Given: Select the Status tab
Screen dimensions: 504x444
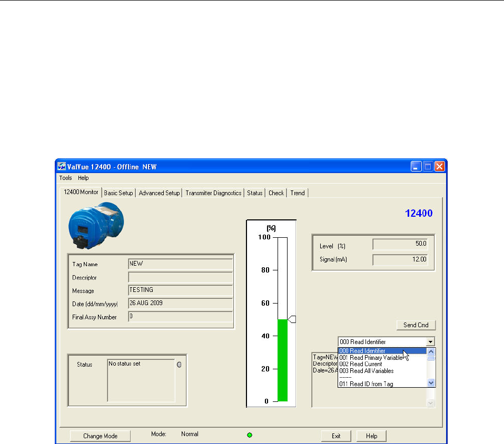Looking at the screenshot, I should pyautogui.click(x=255, y=193).
